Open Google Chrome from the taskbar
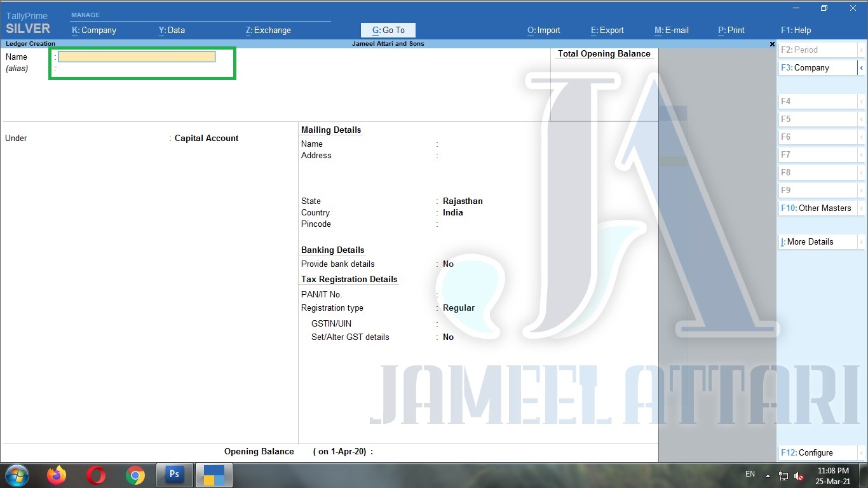 [x=135, y=475]
